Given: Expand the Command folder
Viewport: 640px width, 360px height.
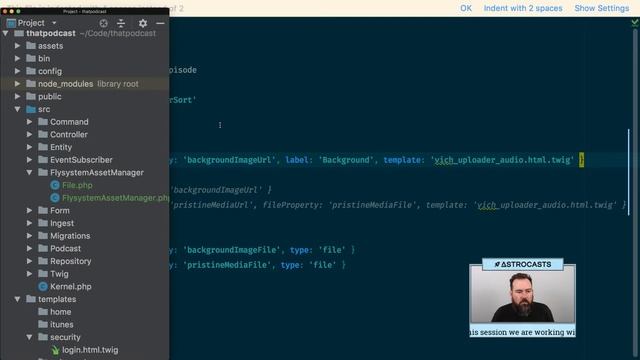Looking at the screenshot, I should coord(29,122).
